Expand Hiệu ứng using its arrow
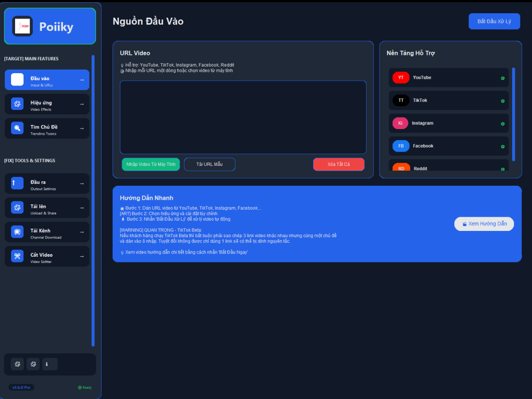532x399 pixels. click(82, 104)
